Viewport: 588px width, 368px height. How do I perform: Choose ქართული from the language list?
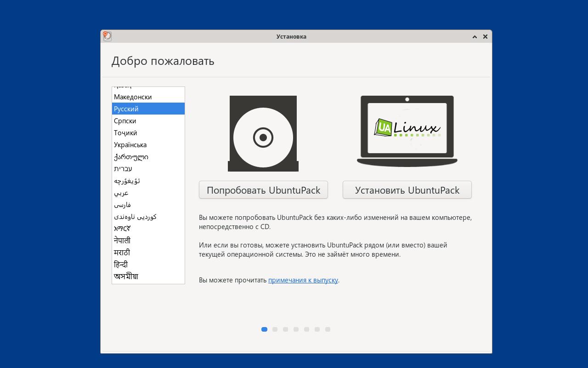click(148, 157)
